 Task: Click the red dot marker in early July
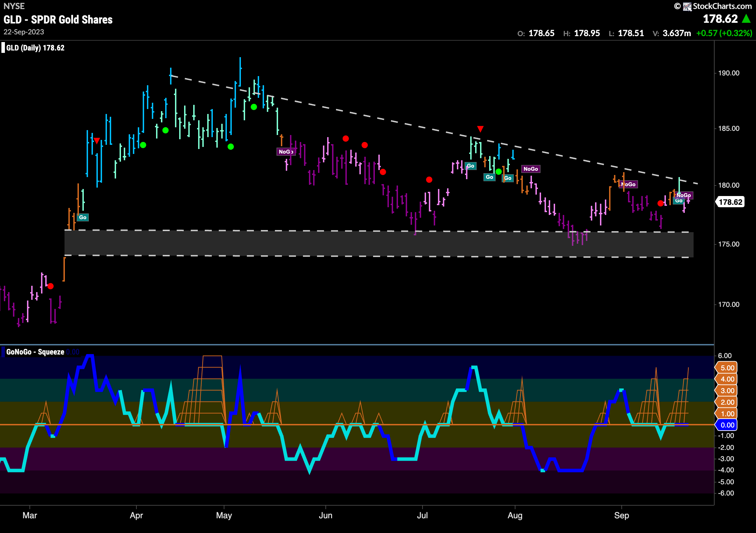pos(429,180)
